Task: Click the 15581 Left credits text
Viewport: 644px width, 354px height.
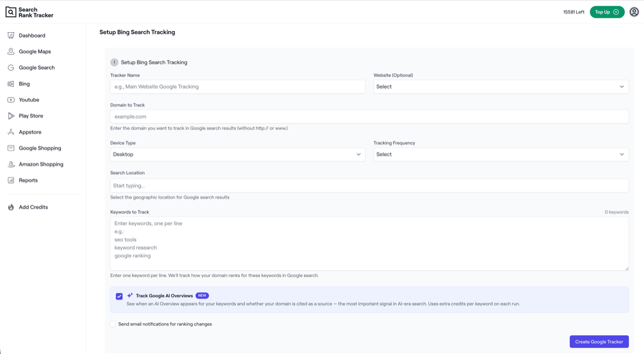Action: (574, 12)
